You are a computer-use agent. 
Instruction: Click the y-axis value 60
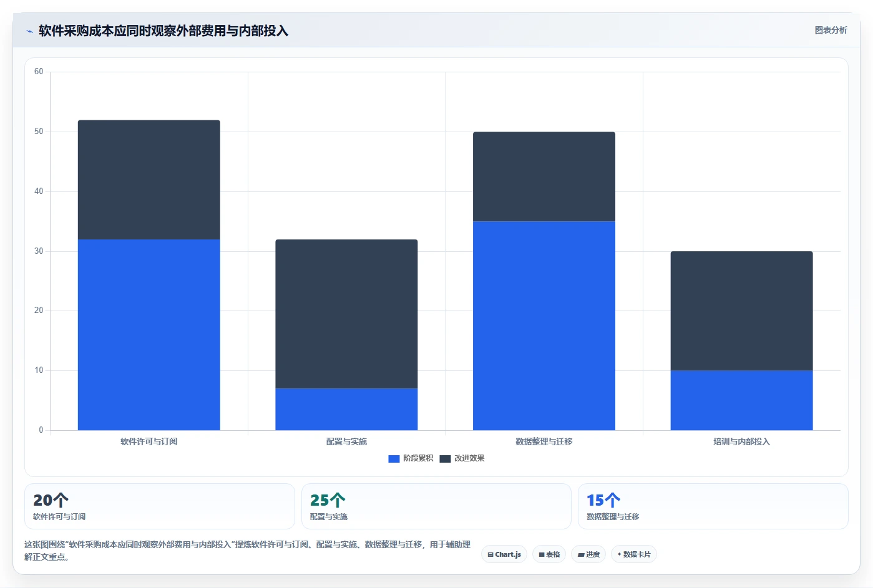[39, 72]
